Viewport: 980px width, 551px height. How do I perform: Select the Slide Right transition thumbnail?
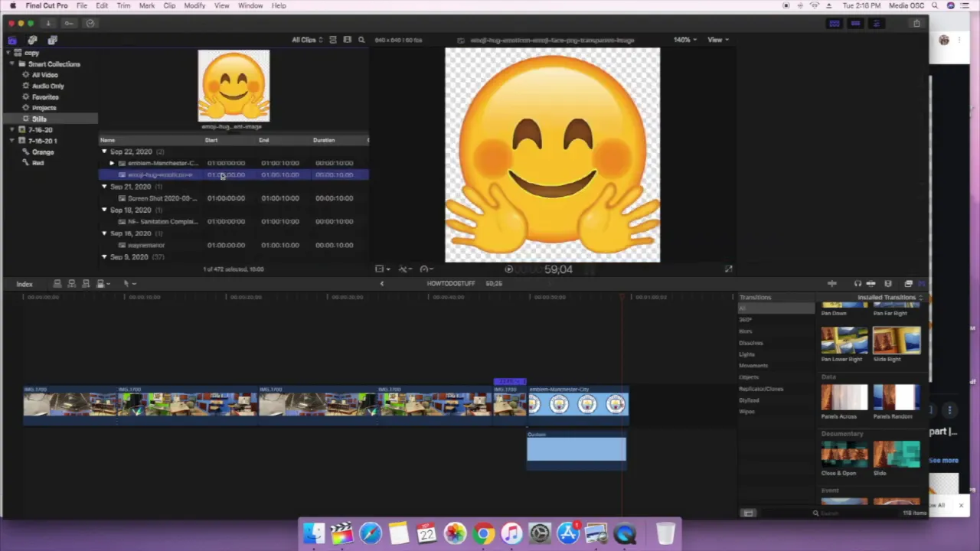tap(897, 340)
